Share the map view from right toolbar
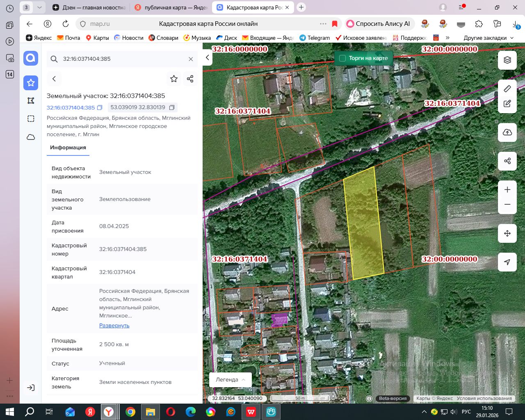The height and width of the screenshot is (420, 525). [507, 161]
